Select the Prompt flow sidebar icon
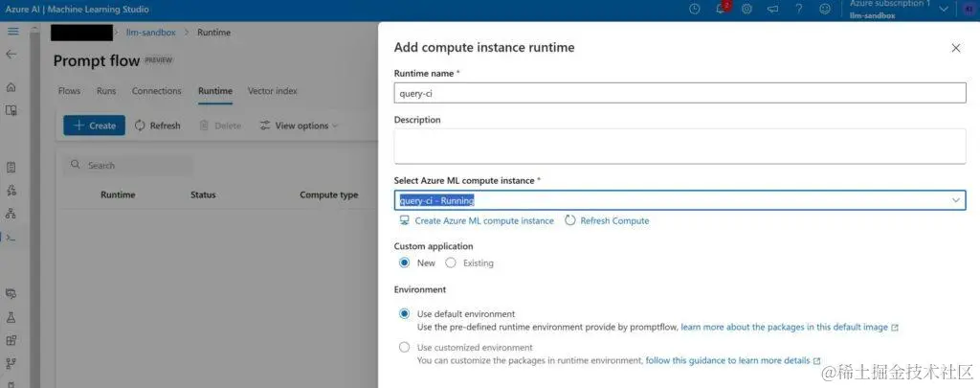 coord(11,238)
